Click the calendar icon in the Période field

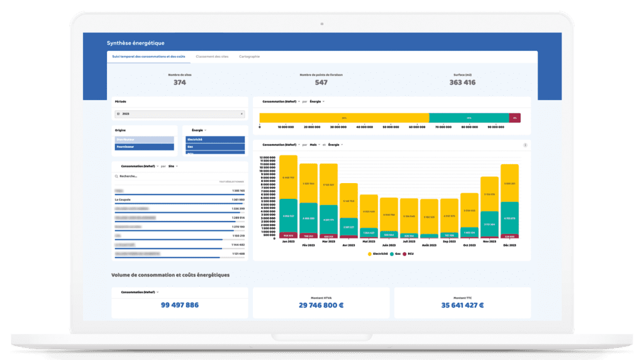click(118, 114)
